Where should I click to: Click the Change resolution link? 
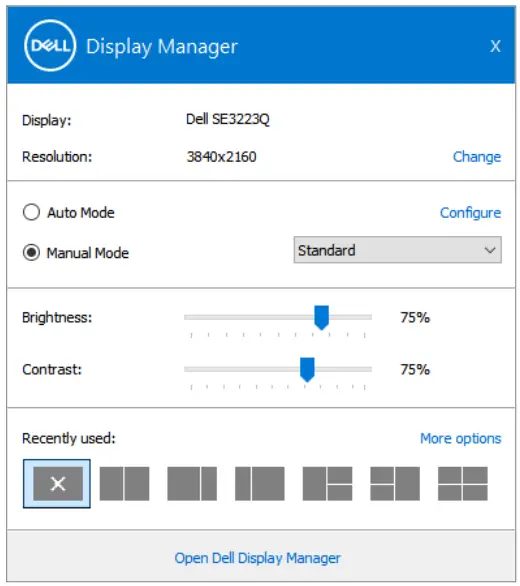pyautogui.click(x=477, y=157)
